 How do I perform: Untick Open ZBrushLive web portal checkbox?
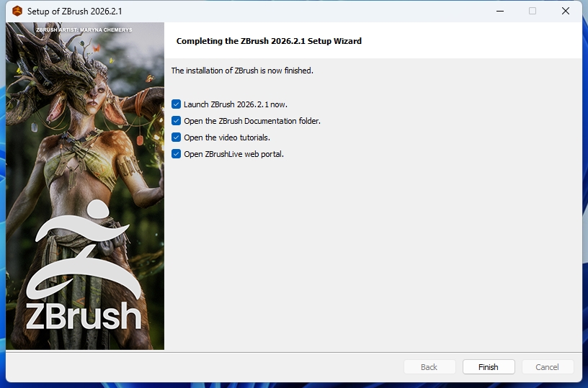tap(177, 153)
